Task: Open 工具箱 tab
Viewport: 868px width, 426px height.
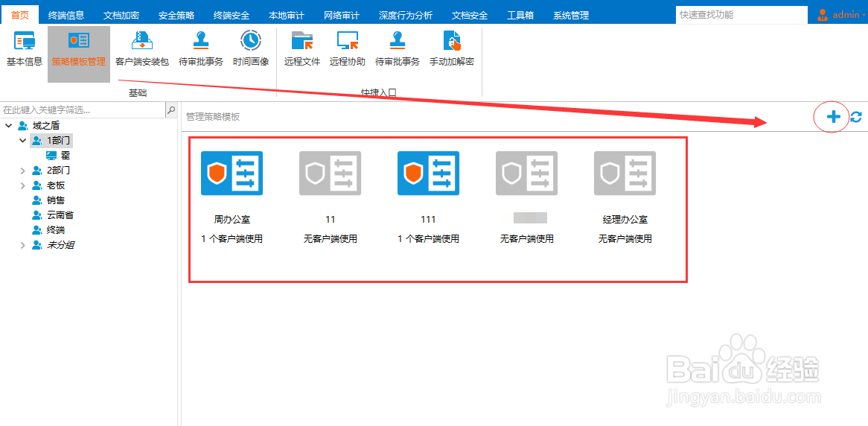Action: 520,16
